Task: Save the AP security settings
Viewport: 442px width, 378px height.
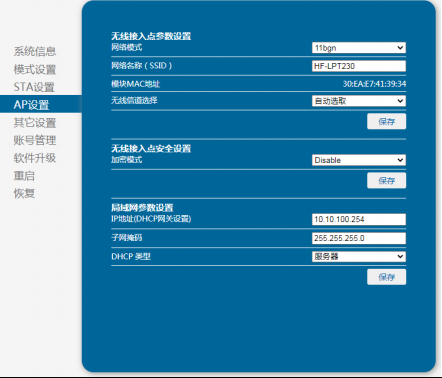Action: pyautogui.click(x=386, y=180)
